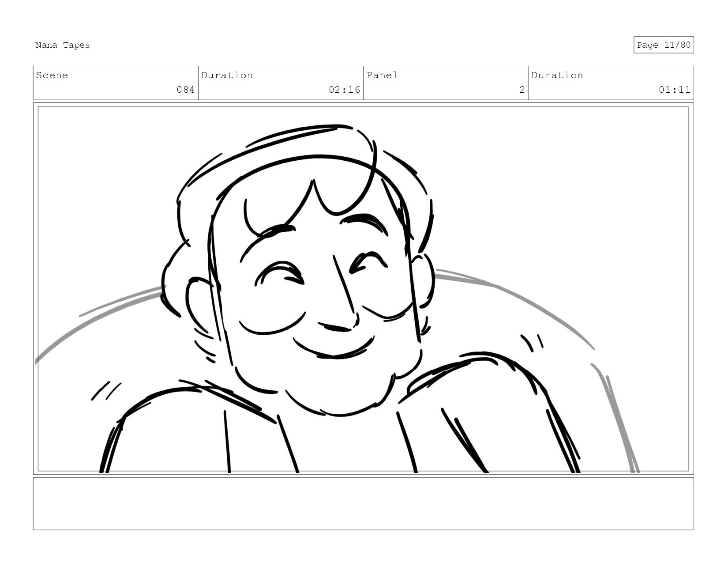This screenshot has height=563, width=728.
Task: Click the 'Nana Tapes' title text
Action: click(x=63, y=45)
